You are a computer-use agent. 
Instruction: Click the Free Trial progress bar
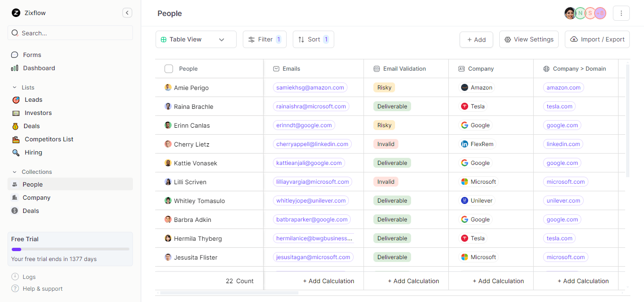click(x=70, y=249)
